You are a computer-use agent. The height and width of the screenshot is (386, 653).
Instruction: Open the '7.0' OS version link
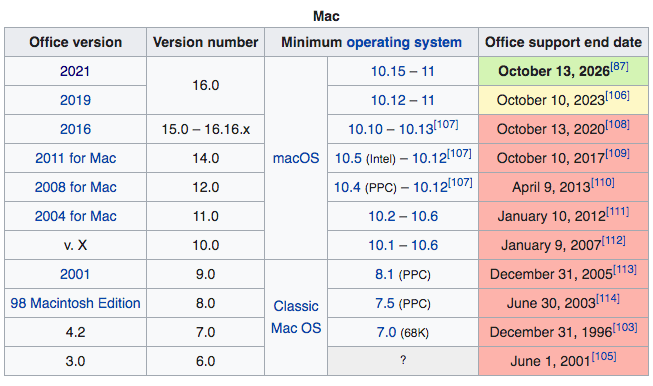click(386, 332)
